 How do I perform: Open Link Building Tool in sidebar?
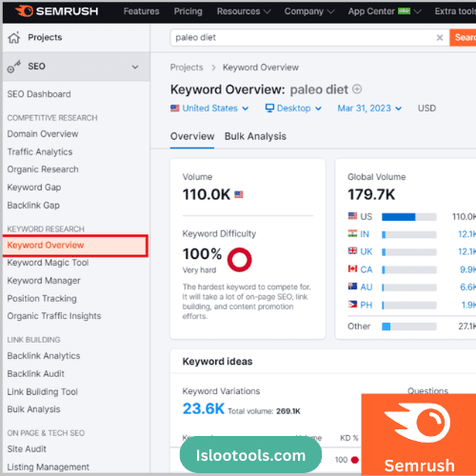click(42, 392)
